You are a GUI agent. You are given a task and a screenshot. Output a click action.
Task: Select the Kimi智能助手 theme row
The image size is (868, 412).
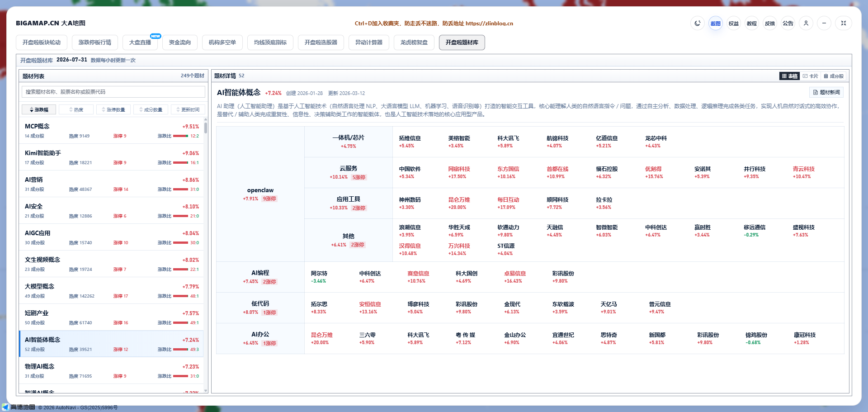point(112,157)
